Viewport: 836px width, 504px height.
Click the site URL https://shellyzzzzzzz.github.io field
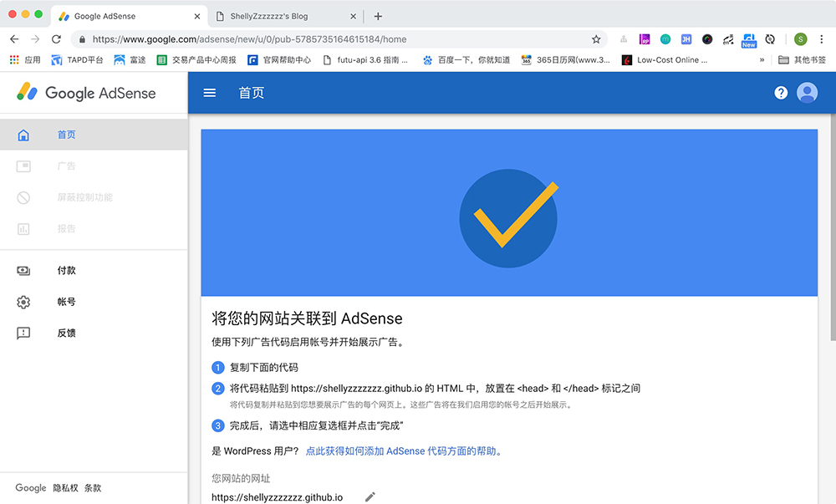pyautogui.click(x=278, y=497)
